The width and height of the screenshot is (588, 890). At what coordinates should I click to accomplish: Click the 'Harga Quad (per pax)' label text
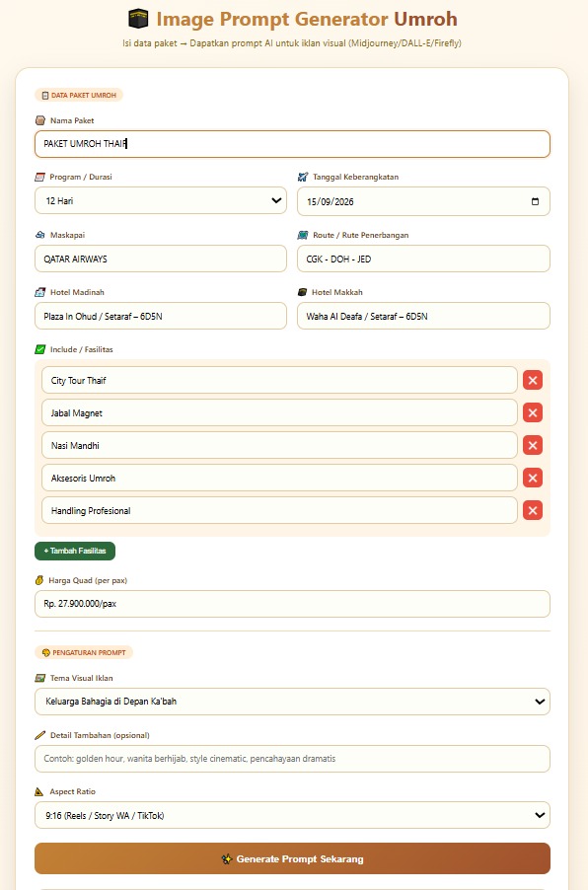(x=88, y=580)
